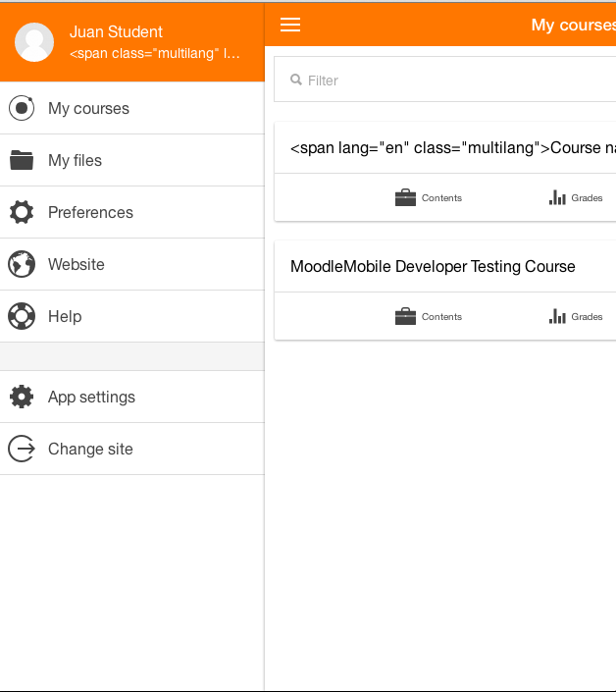The width and height of the screenshot is (616, 692).
Task: Click the My courses sidebar icon
Action: [x=22, y=108]
